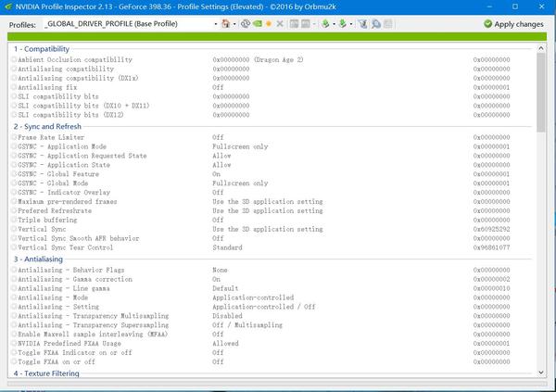Collapse the 2 - Sync and Refresh group
The width and height of the screenshot is (556, 392).
[x=47, y=127]
